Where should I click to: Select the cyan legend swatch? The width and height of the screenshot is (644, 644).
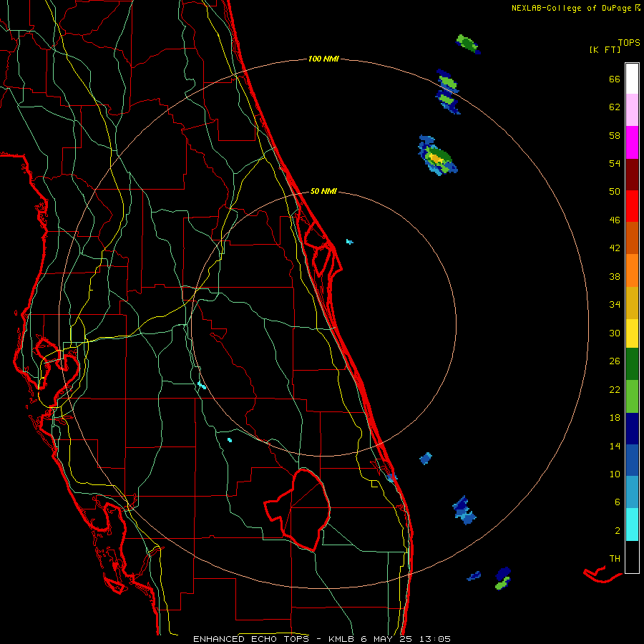click(x=632, y=525)
